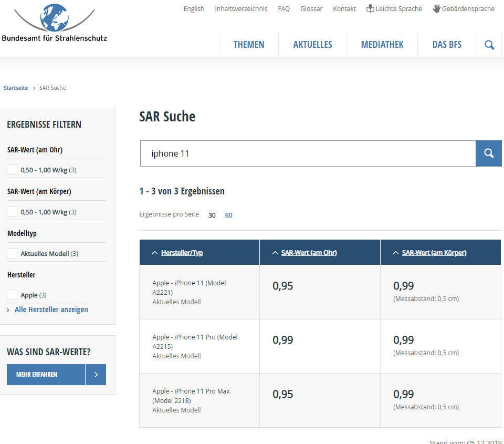Focus the search field containing iphone 11
The height and width of the screenshot is (444, 504).
(308, 153)
